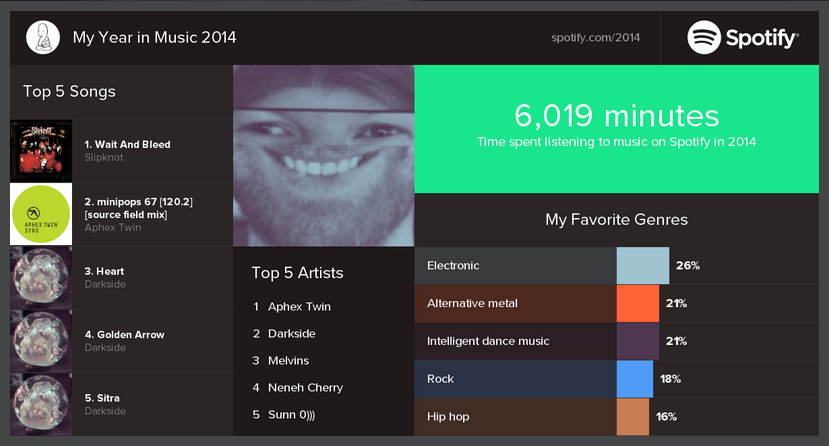The height and width of the screenshot is (446, 829).
Task: Select Aphex Twin in Top 5 Artists
Action: click(299, 306)
